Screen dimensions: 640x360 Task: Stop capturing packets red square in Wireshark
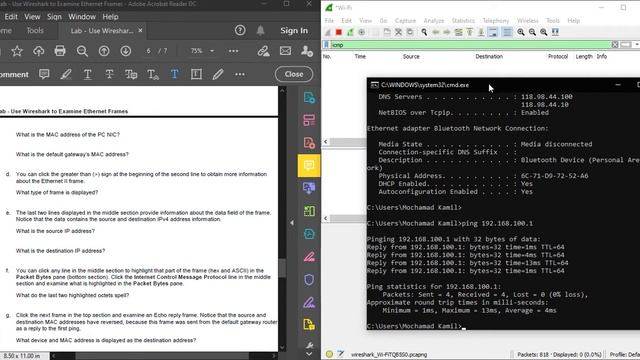point(339,32)
